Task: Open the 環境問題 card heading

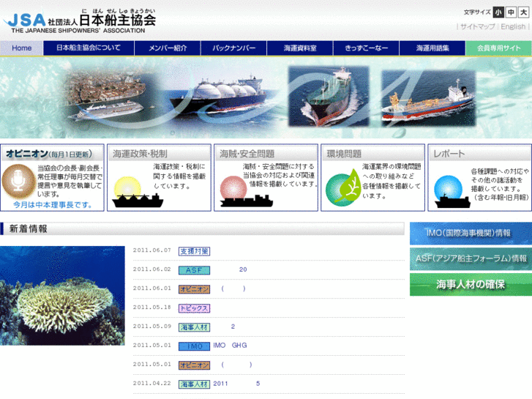Action: coord(344,154)
